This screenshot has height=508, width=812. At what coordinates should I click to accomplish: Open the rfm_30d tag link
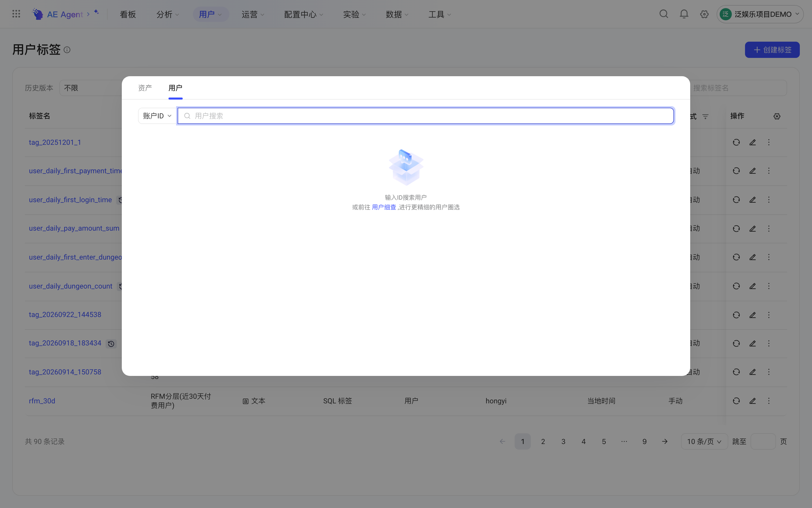click(x=42, y=401)
